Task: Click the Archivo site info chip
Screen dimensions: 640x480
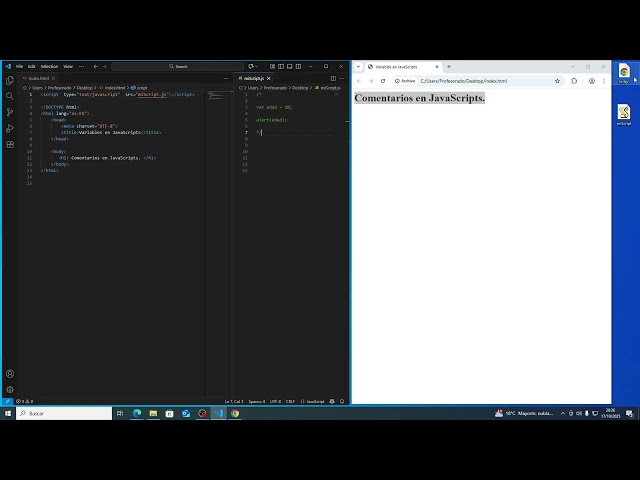Action: click(405, 81)
